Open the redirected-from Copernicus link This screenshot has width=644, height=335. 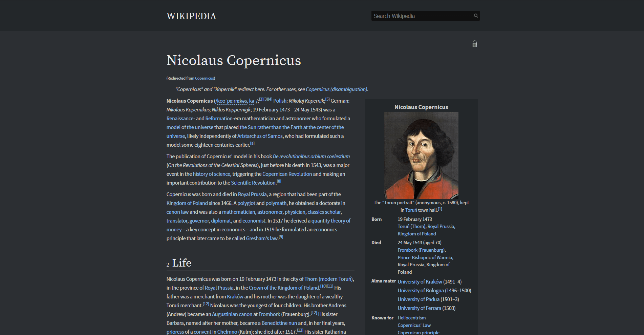tap(204, 78)
